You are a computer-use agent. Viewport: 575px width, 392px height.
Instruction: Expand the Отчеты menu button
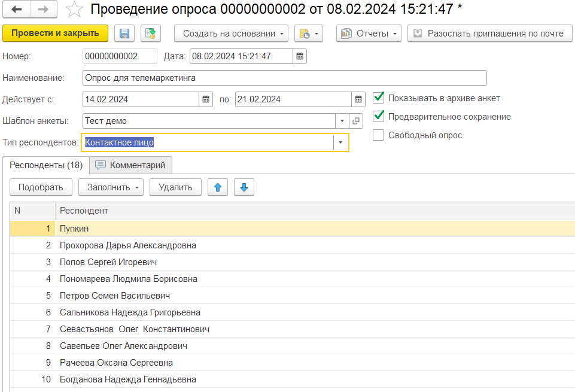pyautogui.click(x=369, y=34)
